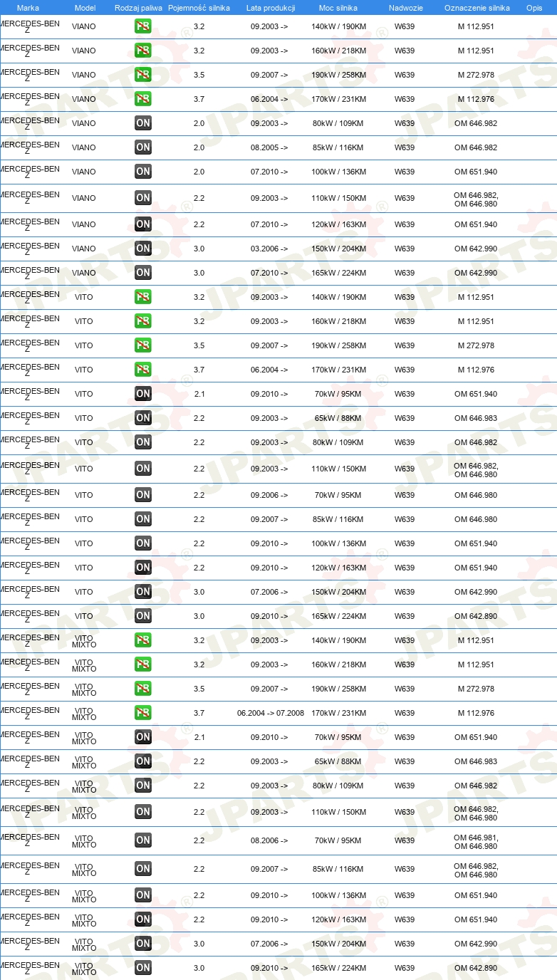Screen dimensions: 557x980
Task: Click the diesel ON icon for plain VITO 165kW / 224KM
Action: click(143, 616)
